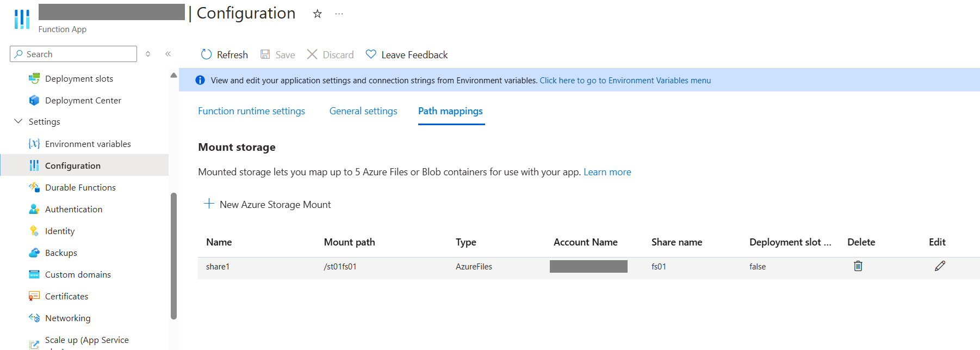Click the expand/collapse all menu arrows

148,54
